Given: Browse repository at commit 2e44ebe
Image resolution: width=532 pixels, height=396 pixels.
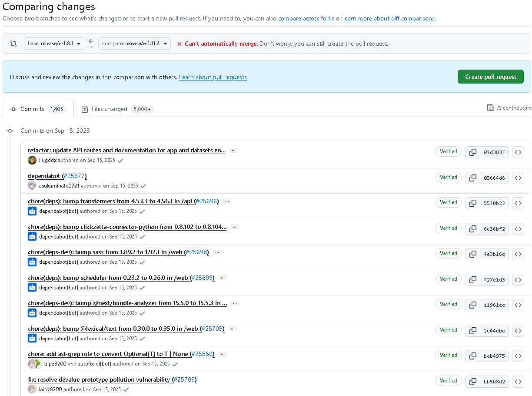Looking at the screenshot, I should [518, 331].
